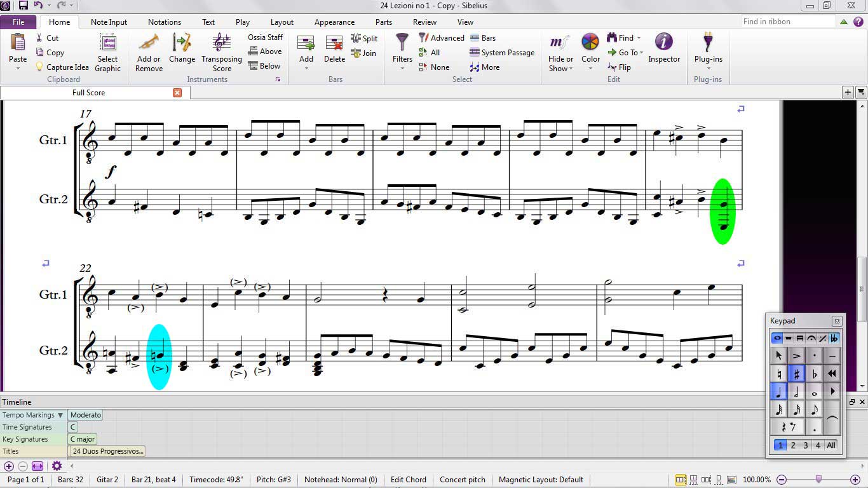Open the Filters dropdown
This screenshot has height=488, width=868.
402,69
